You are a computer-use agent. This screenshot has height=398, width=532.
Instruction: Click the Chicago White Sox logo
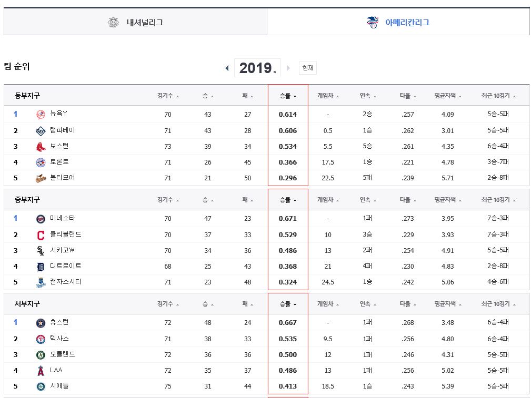pyautogui.click(x=41, y=251)
